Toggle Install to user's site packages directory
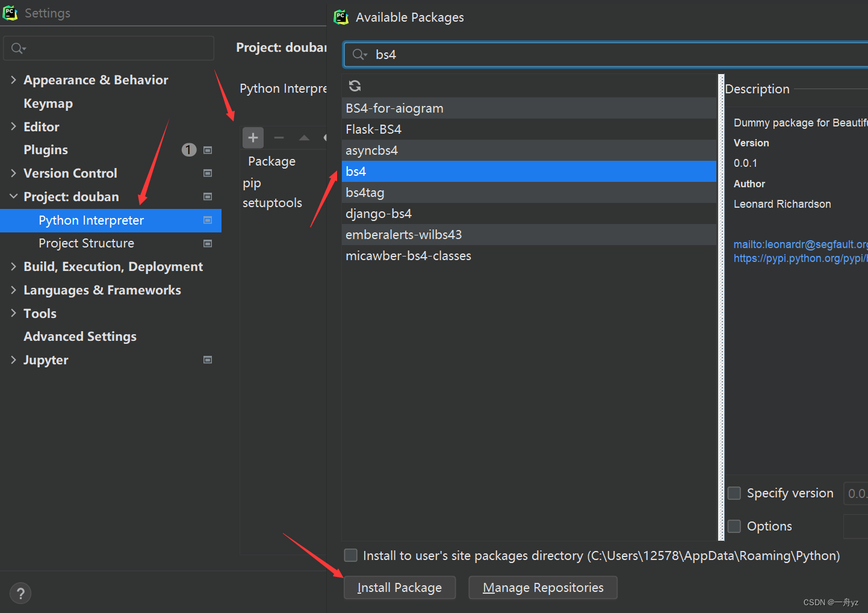The width and height of the screenshot is (868, 613). click(x=350, y=555)
